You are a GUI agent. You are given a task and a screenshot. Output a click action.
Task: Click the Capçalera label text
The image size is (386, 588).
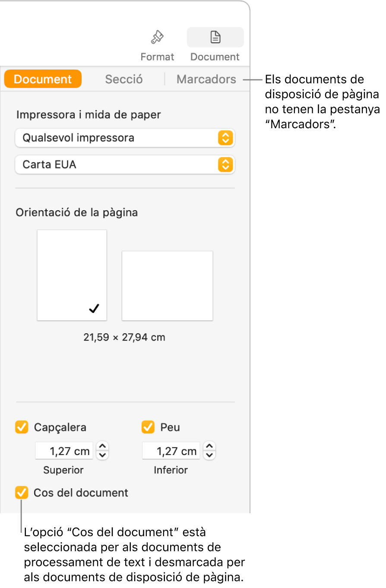[60, 427]
